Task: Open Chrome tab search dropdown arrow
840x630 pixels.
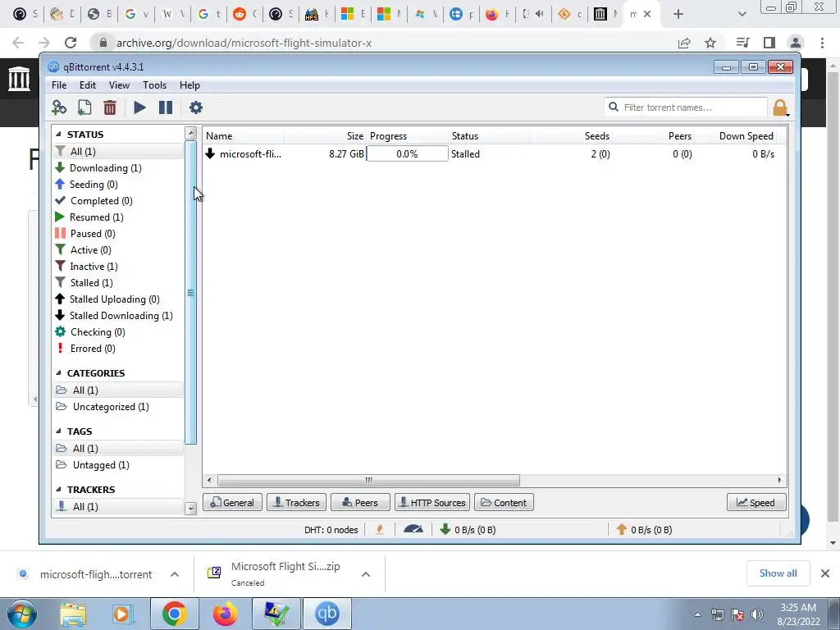Action: [x=742, y=14]
